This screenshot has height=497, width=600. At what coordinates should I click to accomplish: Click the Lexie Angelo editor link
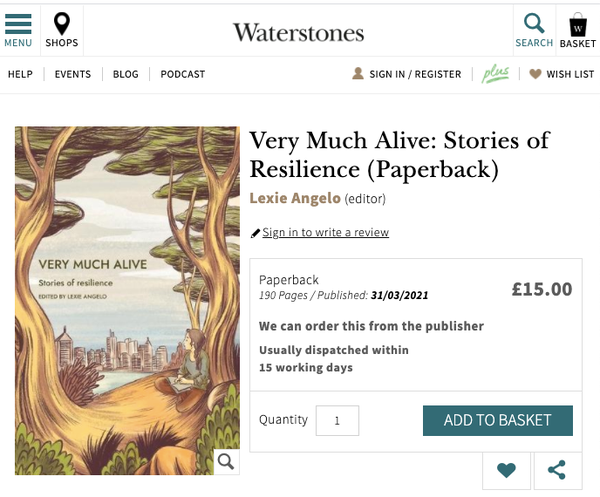[x=295, y=198]
